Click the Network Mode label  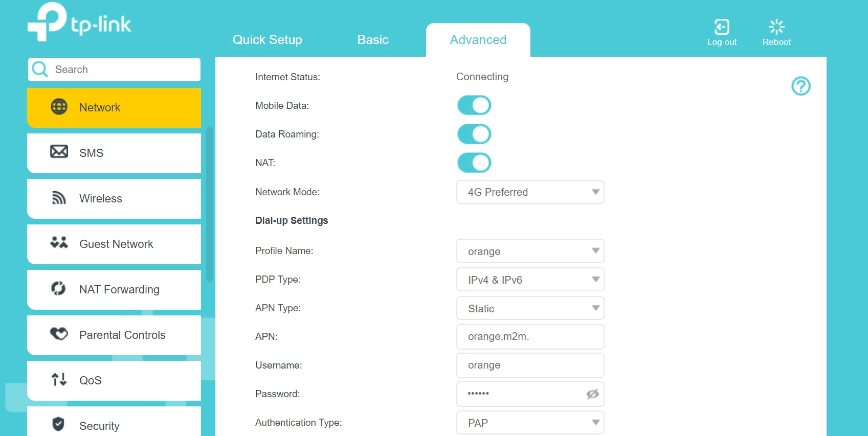(x=287, y=192)
